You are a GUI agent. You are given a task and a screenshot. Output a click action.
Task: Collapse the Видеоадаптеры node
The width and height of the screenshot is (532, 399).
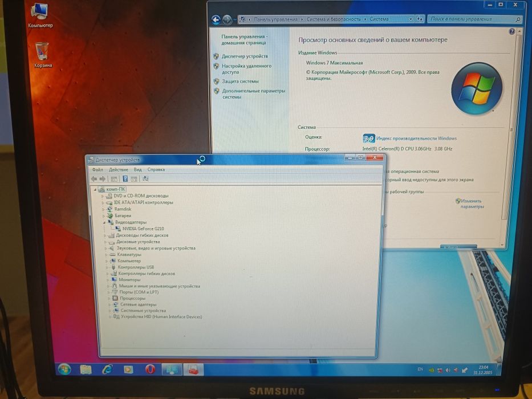tap(104, 222)
